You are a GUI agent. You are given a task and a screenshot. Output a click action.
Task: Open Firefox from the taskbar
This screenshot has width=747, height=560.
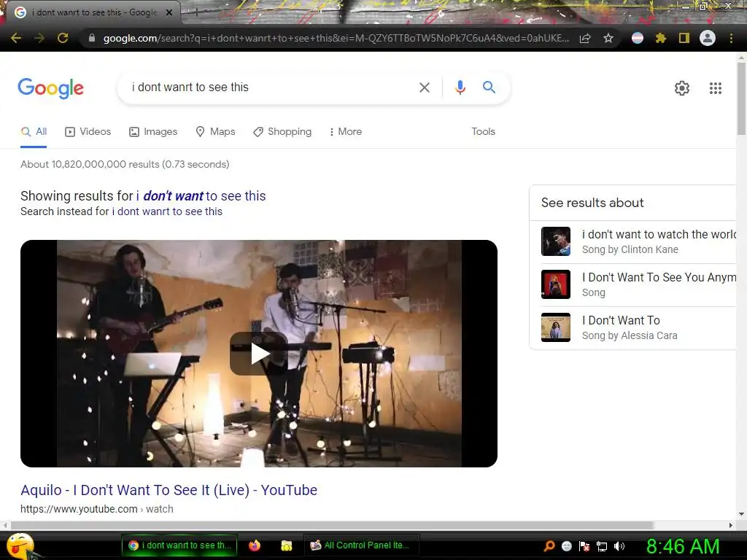pos(255,545)
